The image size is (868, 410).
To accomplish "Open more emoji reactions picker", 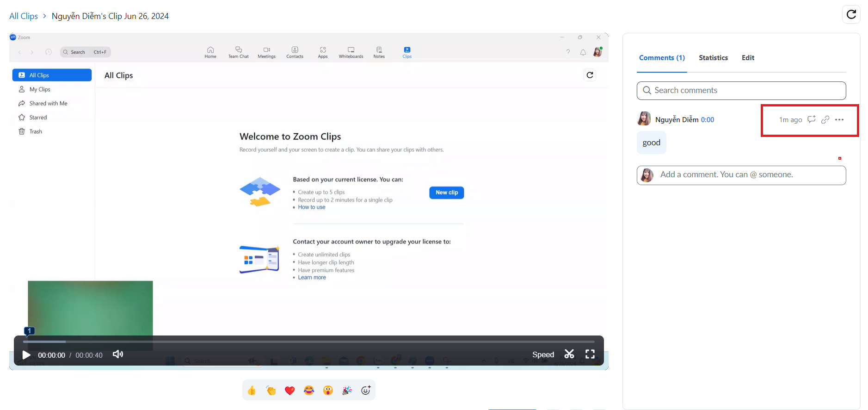I will pos(366,391).
